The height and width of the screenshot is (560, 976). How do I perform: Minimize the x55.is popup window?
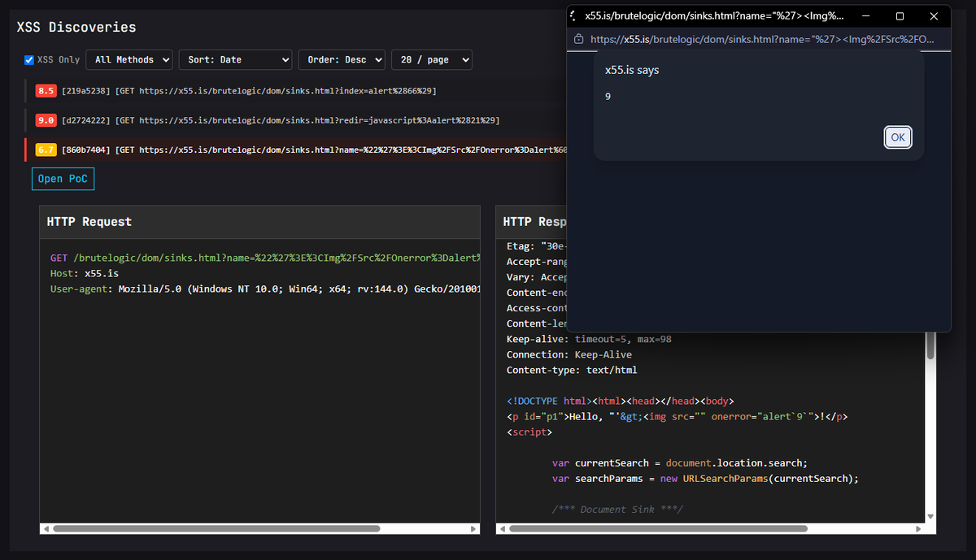(x=865, y=16)
